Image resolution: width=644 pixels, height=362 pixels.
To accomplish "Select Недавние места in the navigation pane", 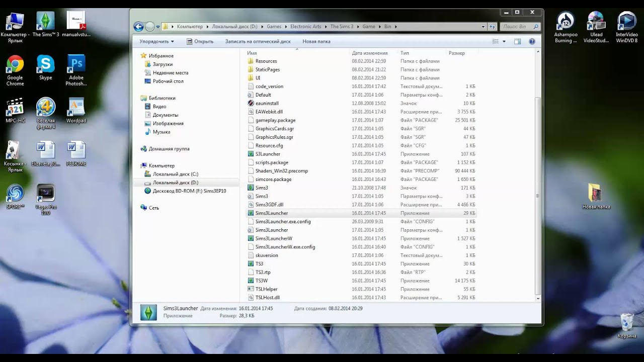I will [171, 73].
